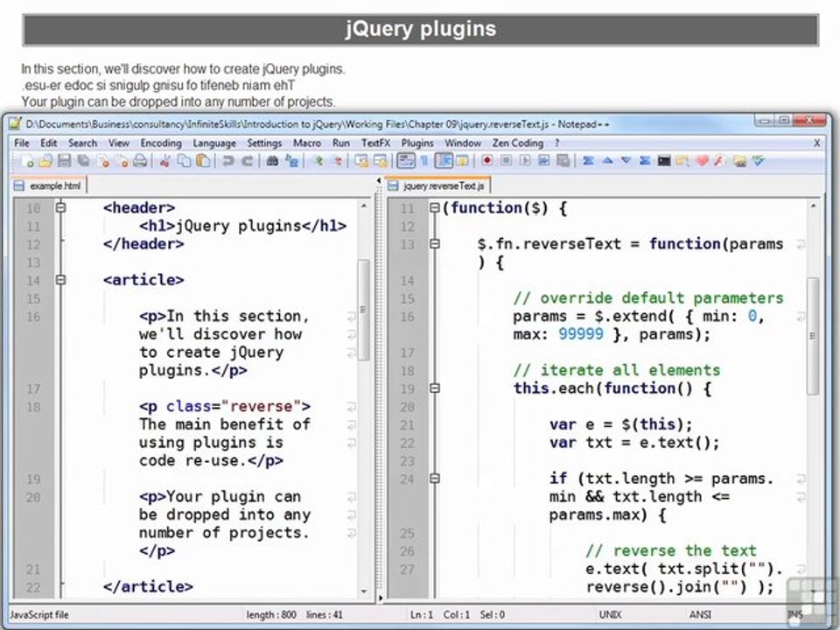Click the blue down triangle toolbar icon
Viewport: 840px width, 630px height.
point(626,161)
